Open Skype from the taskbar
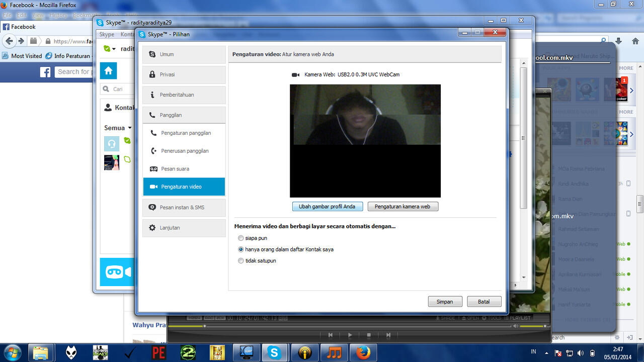The image size is (644, 362). click(274, 352)
